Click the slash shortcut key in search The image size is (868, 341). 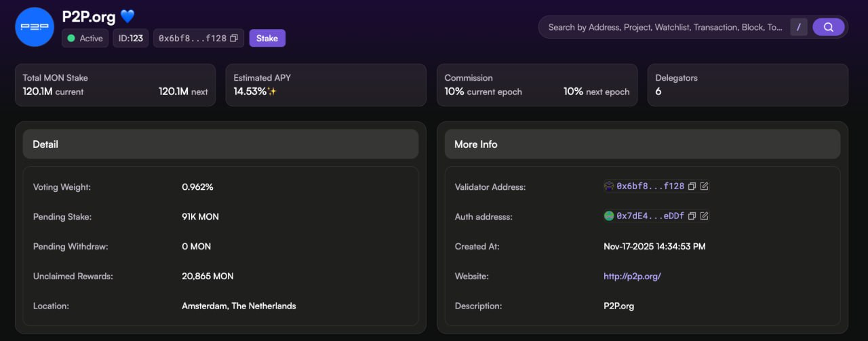[799, 27]
